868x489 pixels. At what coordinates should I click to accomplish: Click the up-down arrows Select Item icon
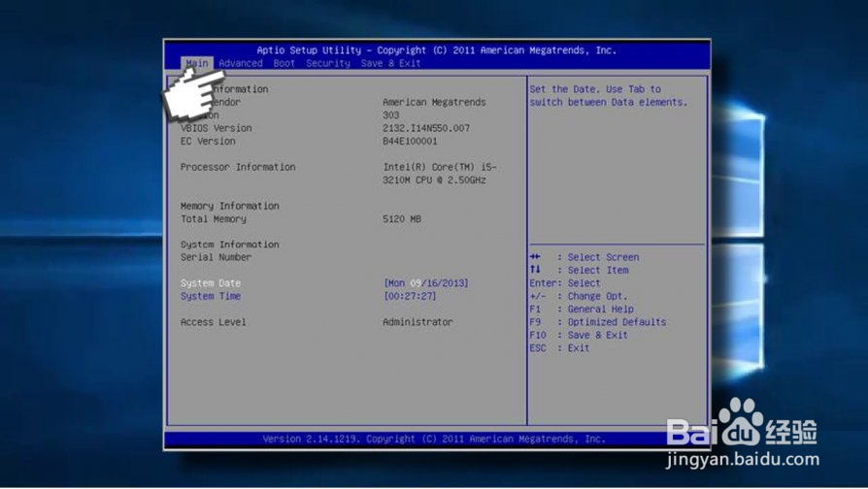[x=535, y=270]
